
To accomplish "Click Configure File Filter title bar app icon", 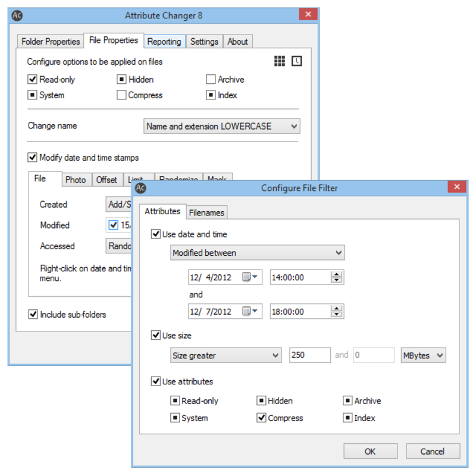I will (140, 188).
